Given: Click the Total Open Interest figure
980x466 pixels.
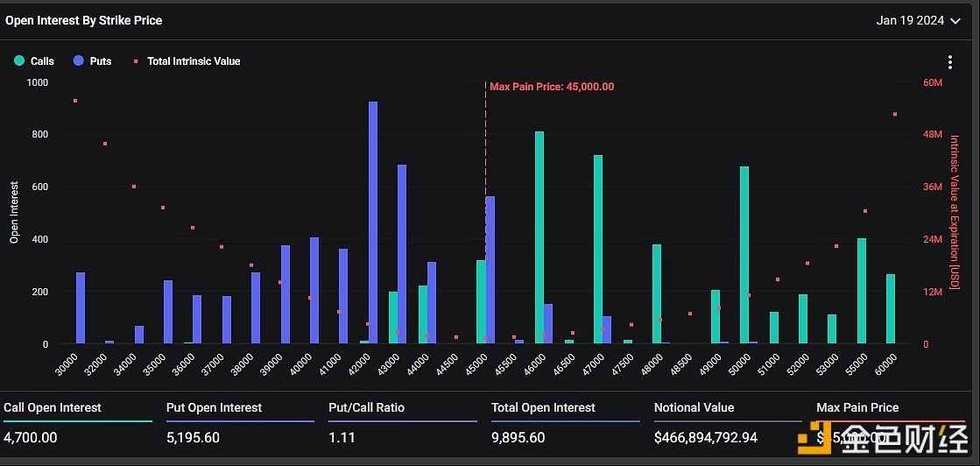Looking at the screenshot, I should pyautogui.click(x=525, y=437).
